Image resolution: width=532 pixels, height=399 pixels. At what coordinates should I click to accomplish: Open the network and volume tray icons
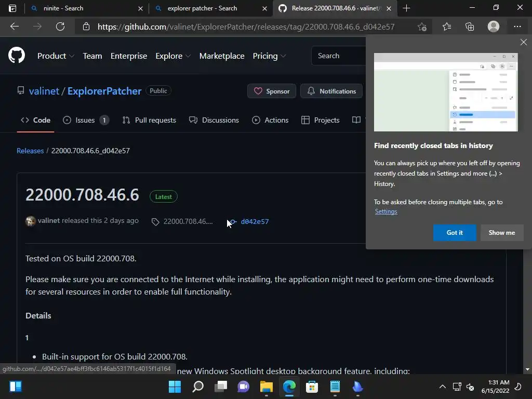(463, 387)
